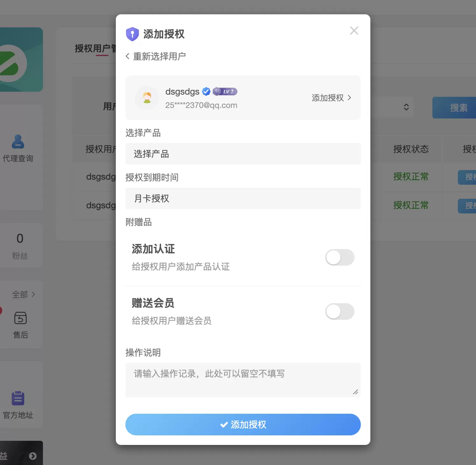476x465 pixels.
Task: Open the 选择产品 dropdown field
Action: 243,154
